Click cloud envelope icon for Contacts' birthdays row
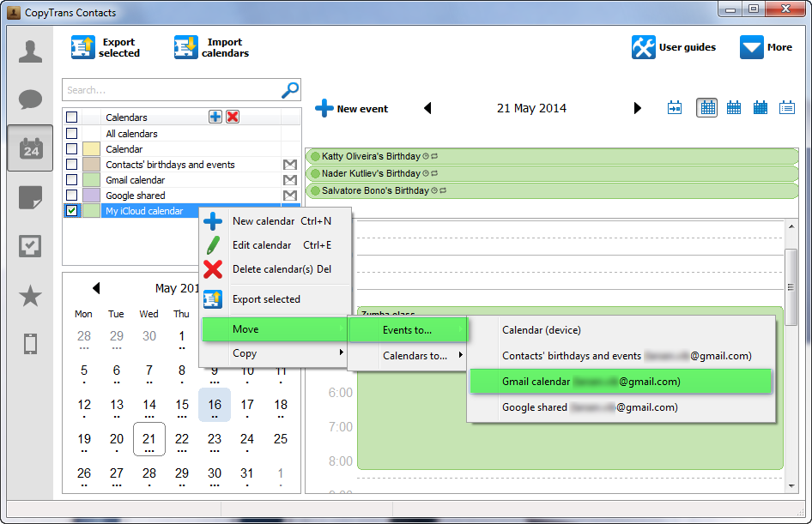This screenshot has height=524, width=812. pyautogui.click(x=290, y=165)
